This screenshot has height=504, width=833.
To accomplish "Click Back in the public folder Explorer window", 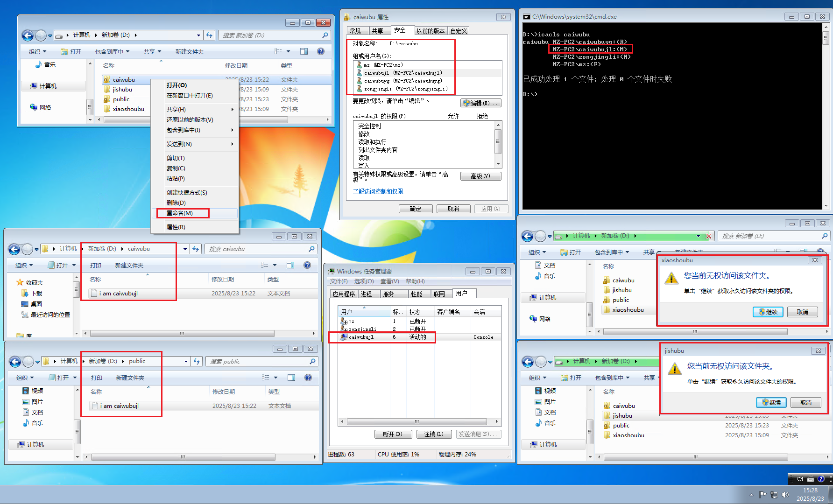I will pyautogui.click(x=15, y=362).
